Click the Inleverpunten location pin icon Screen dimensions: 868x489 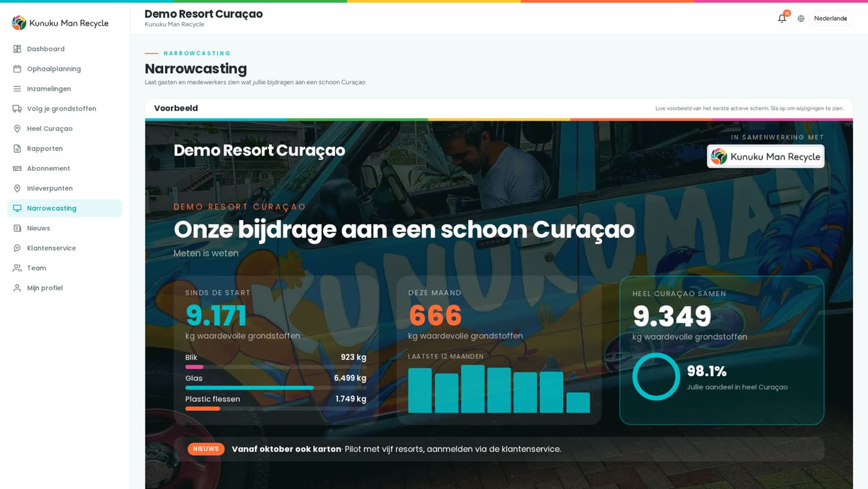point(17,188)
